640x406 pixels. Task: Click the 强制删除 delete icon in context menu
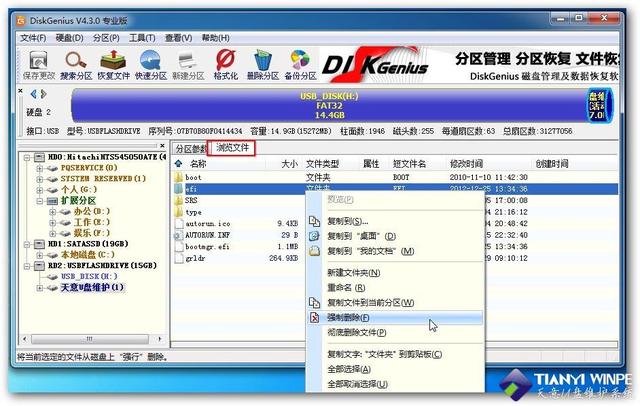[x=314, y=317]
